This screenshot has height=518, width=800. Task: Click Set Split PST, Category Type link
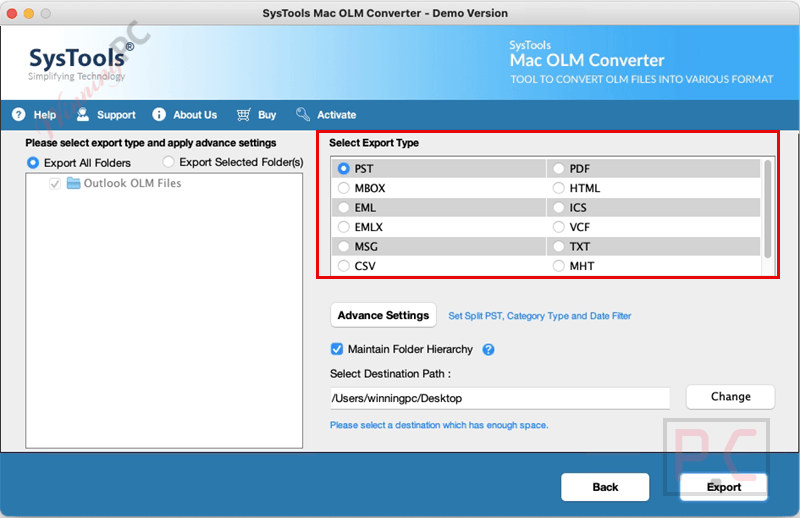(539, 316)
